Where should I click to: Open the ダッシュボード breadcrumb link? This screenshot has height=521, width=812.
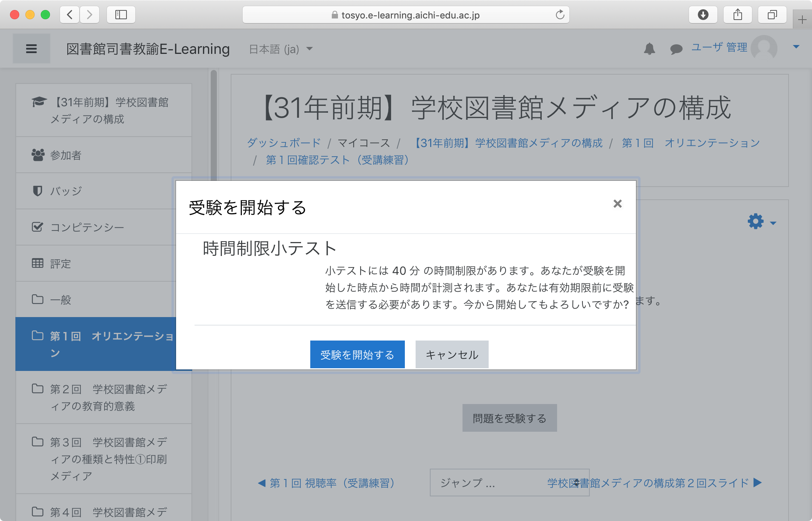click(284, 143)
